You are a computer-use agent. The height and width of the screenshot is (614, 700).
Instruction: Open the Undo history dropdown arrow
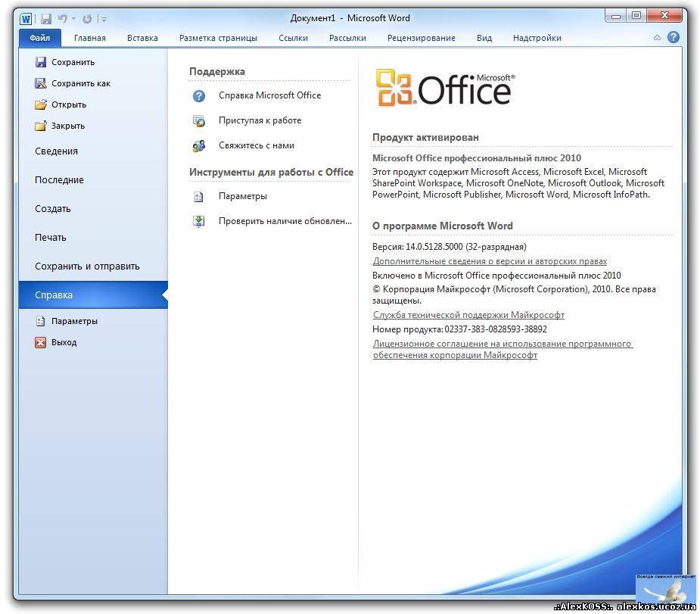point(74,19)
